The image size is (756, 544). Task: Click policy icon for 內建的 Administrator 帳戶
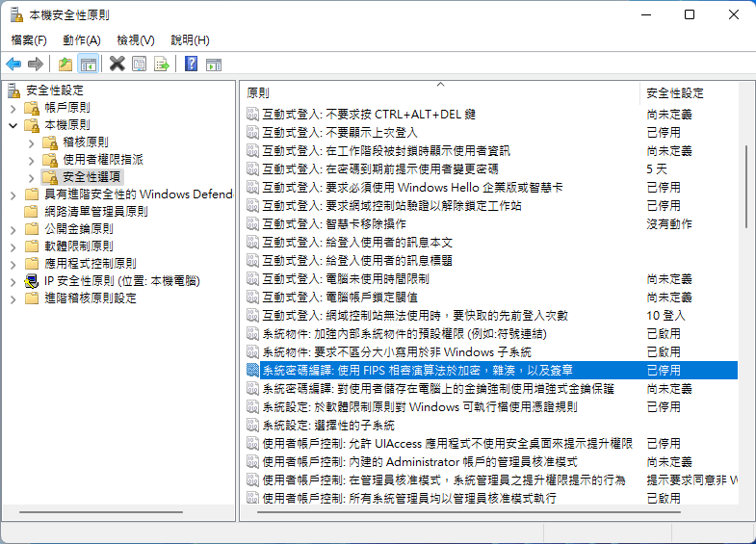(x=252, y=461)
